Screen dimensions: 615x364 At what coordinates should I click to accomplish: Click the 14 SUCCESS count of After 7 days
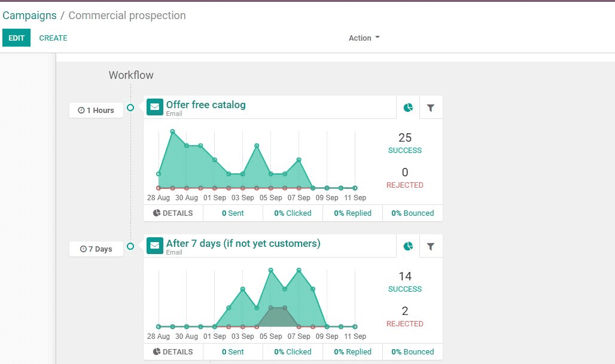click(405, 282)
